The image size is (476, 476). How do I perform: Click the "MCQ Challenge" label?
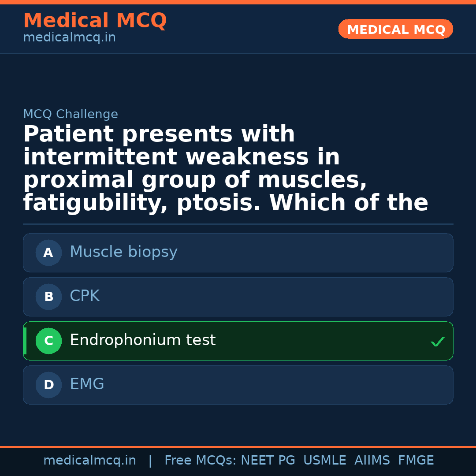pyautogui.click(x=71, y=115)
